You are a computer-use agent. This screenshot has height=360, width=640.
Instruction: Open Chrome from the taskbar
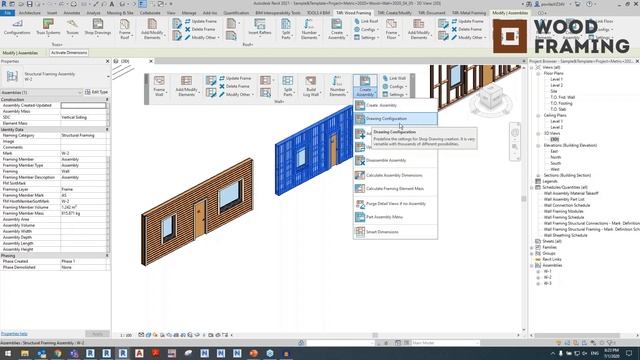[58, 353]
